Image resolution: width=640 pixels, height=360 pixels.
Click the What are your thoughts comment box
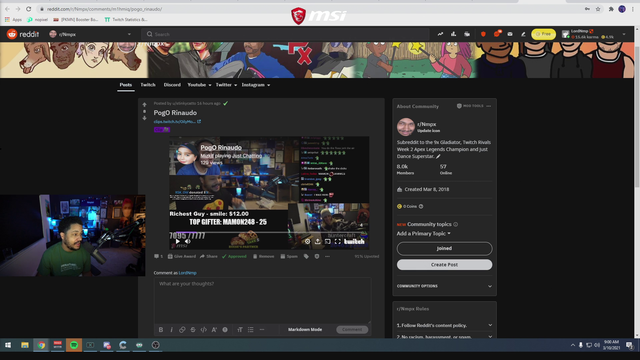coord(262,300)
